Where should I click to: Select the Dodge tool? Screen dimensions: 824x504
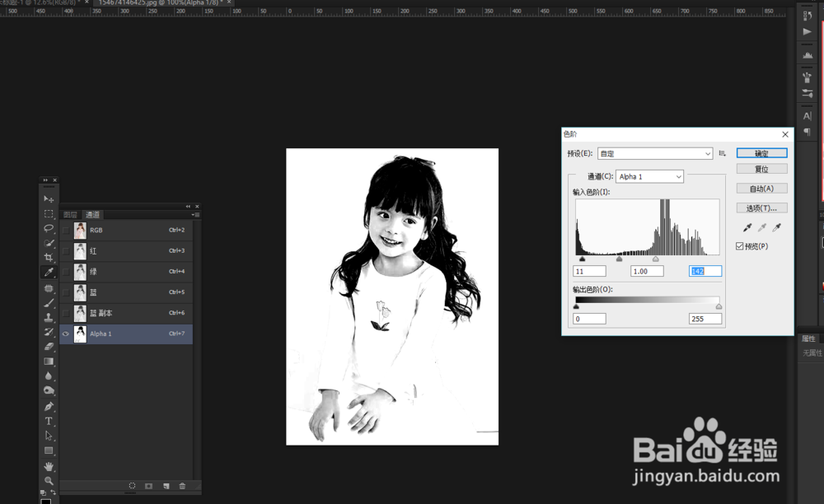tap(49, 390)
